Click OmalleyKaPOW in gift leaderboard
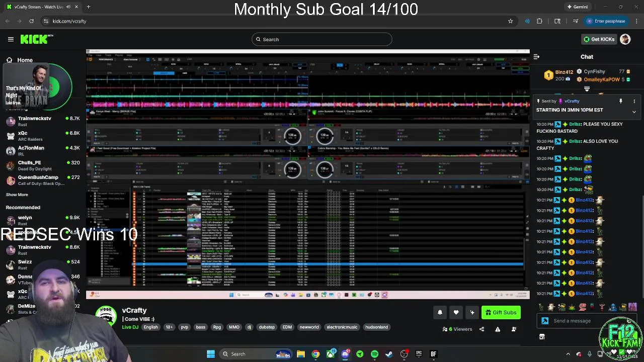Image resolution: width=644 pixels, height=362 pixels. coord(602,79)
